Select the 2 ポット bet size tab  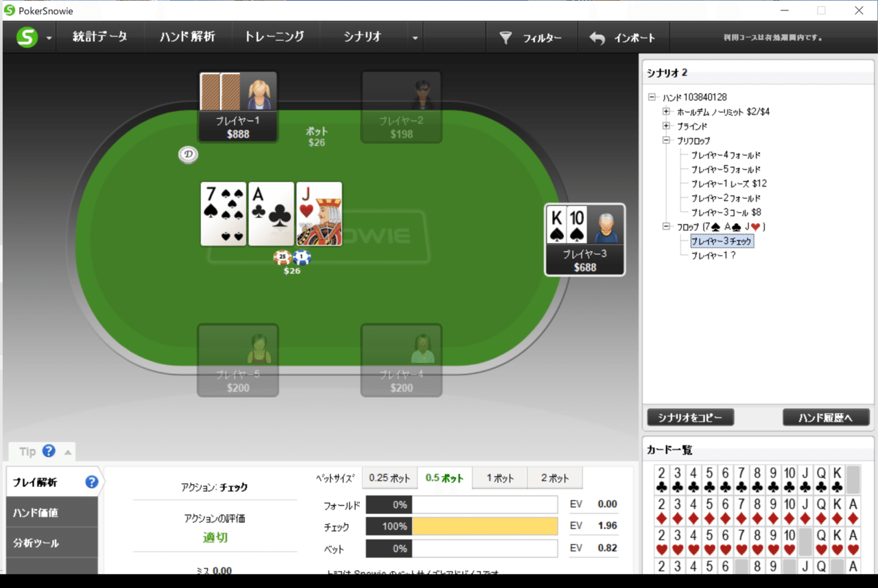555,478
